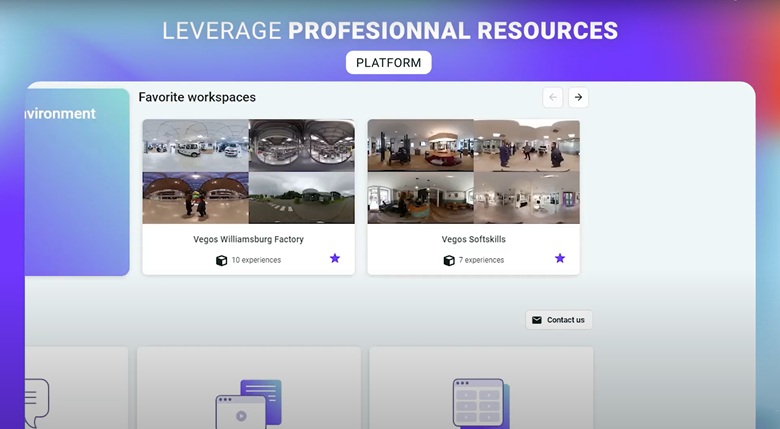Click the video window icon on the bottom card

coord(247,403)
